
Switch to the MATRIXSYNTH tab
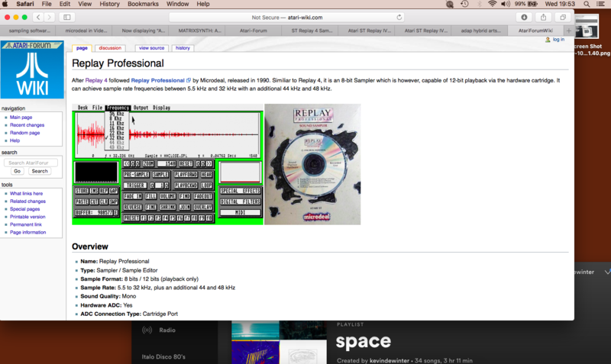point(199,31)
